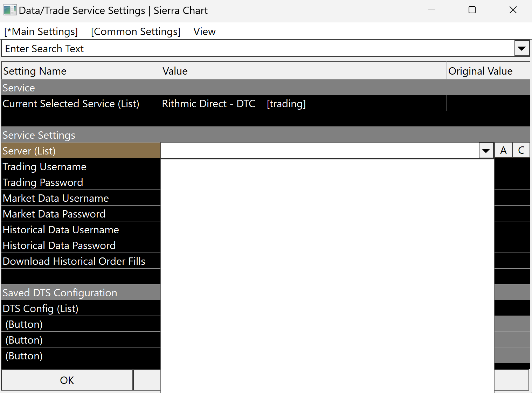Select the Historical Data Password setting
532x393 pixels.
coord(81,245)
